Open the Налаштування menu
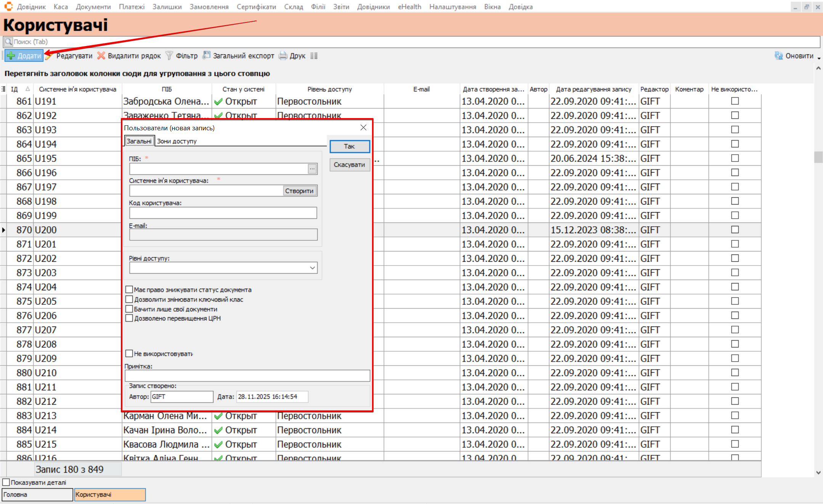The height and width of the screenshot is (504, 823). [452, 6]
